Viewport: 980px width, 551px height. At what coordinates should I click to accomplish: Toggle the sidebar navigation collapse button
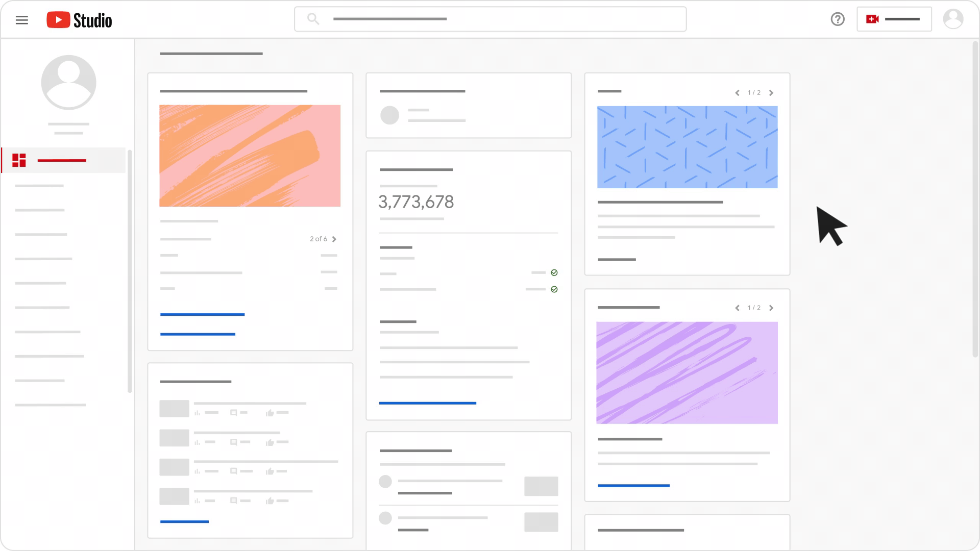21,19
